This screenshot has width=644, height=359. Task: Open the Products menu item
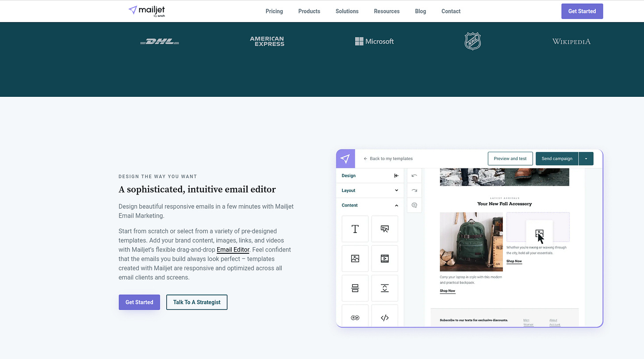coord(309,11)
